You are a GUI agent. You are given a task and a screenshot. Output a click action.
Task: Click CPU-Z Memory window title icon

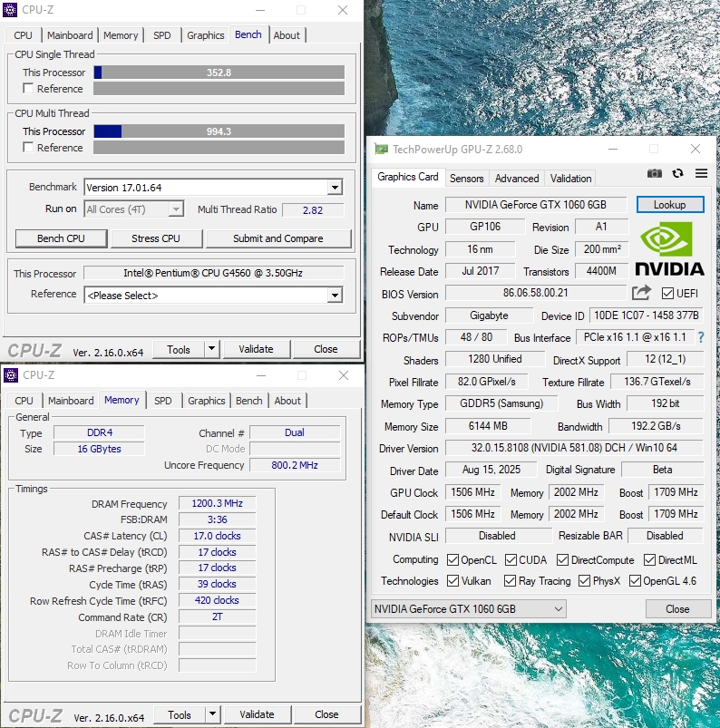(11, 375)
